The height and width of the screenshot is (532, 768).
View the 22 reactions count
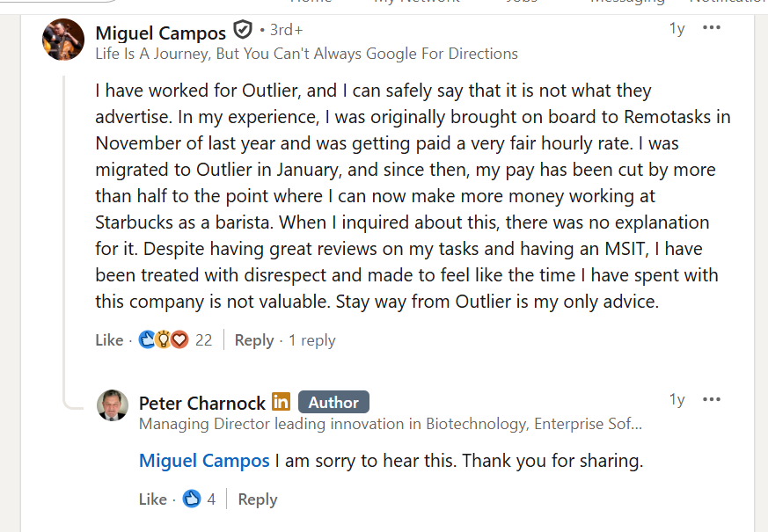point(204,340)
